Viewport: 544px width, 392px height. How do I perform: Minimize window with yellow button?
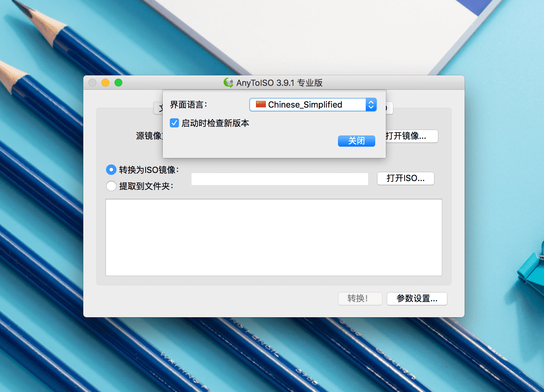(x=105, y=83)
